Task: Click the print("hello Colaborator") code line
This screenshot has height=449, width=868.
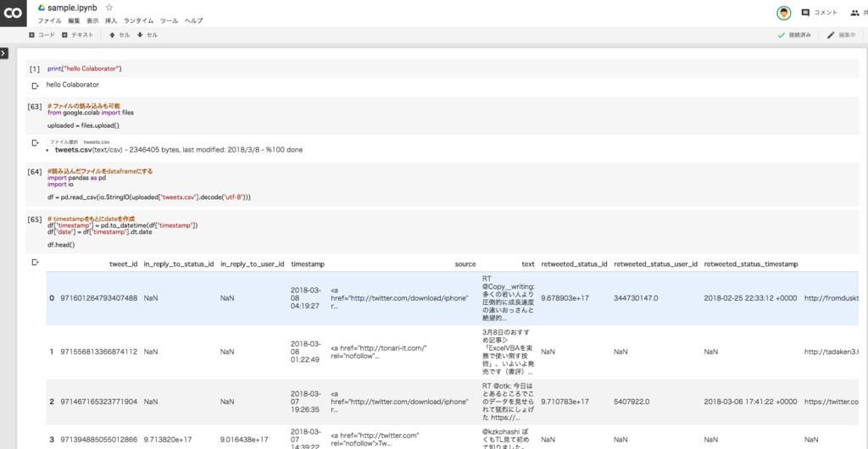Action: pyautogui.click(x=84, y=69)
